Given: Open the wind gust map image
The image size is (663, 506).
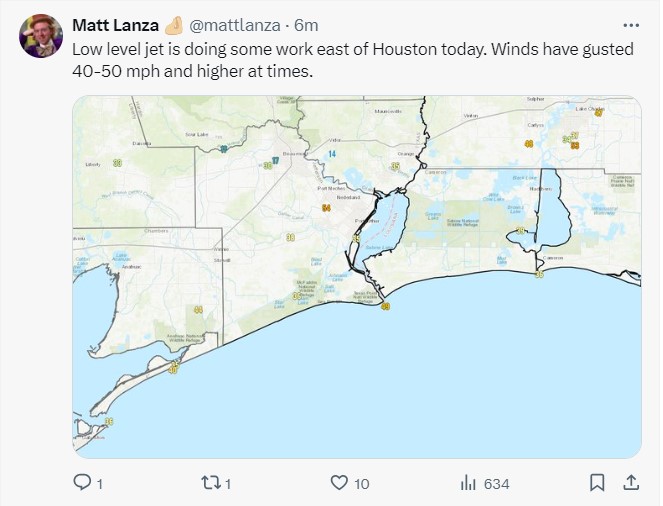Looking at the screenshot, I should tap(357, 277).
